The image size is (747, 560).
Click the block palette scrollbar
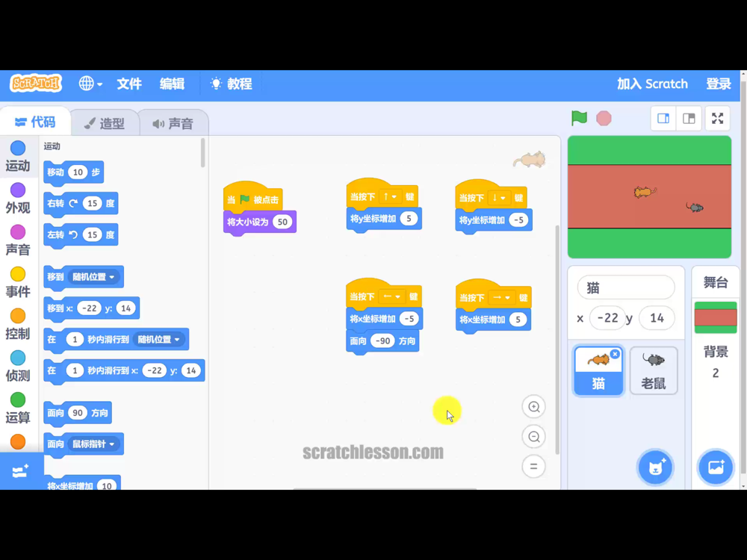coord(203,153)
